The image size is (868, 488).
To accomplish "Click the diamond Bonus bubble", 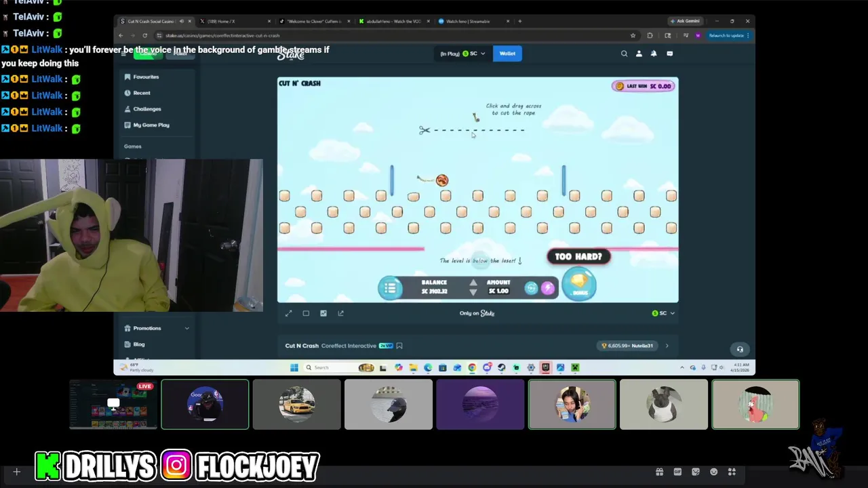I will (579, 285).
